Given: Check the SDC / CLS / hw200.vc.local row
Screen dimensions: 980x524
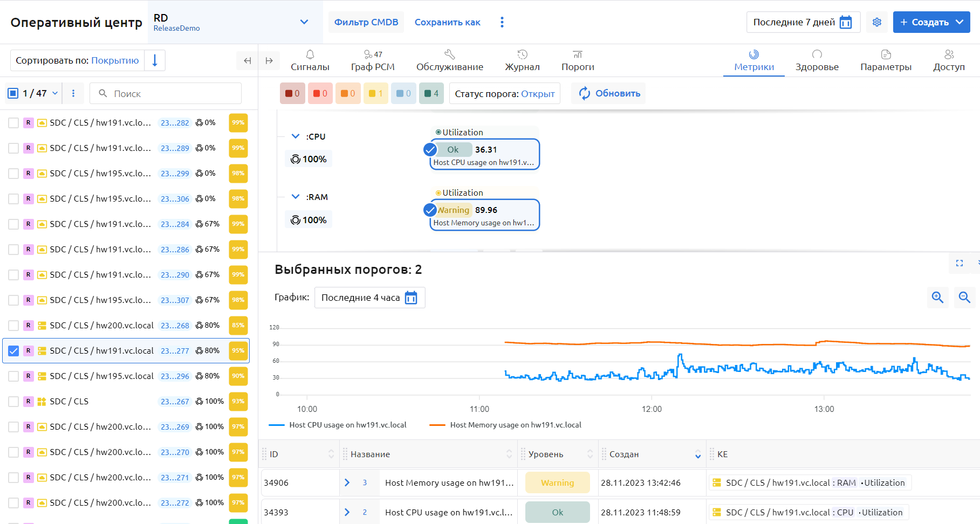Looking at the screenshot, I should [13, 326].
